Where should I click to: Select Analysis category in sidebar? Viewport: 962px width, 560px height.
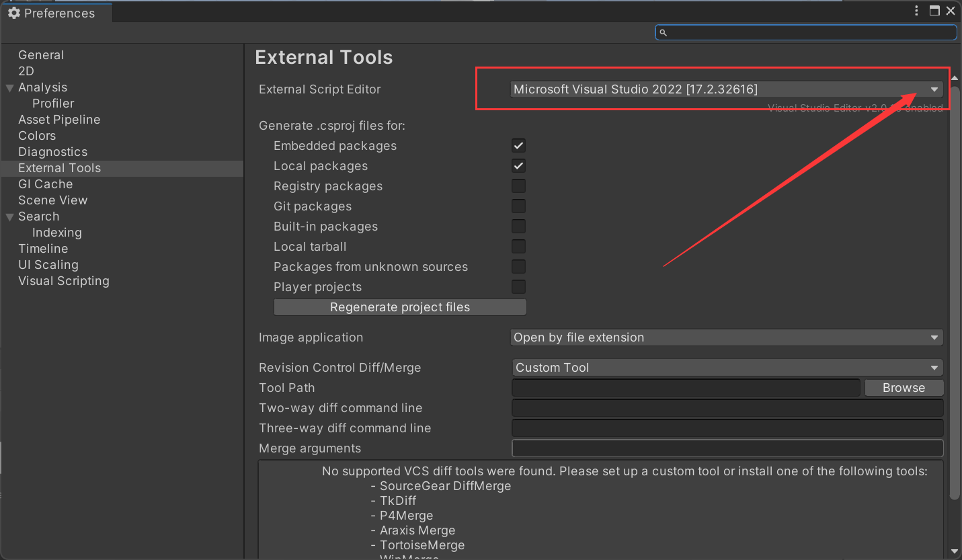[42, 87]
